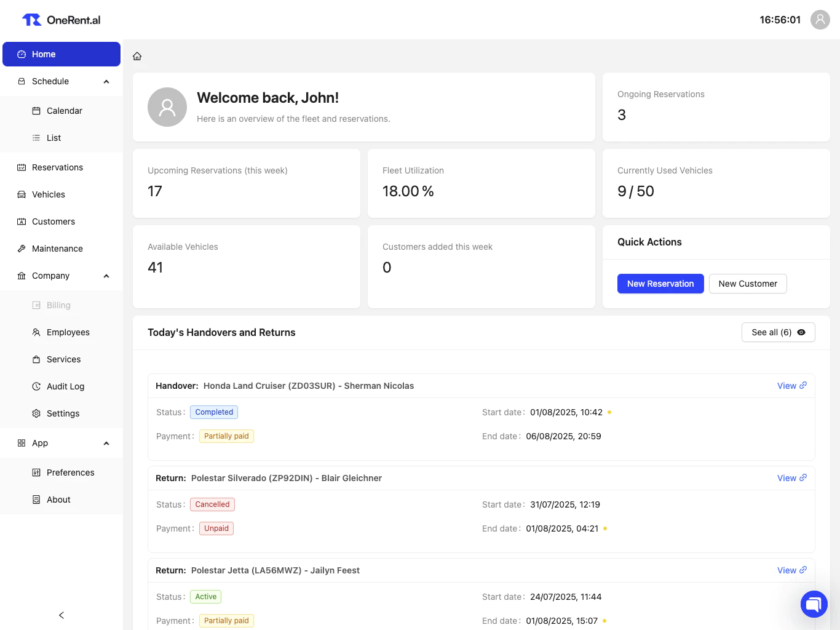
Task: Click the Maintenance wrench icon
Action: [22, 249]
